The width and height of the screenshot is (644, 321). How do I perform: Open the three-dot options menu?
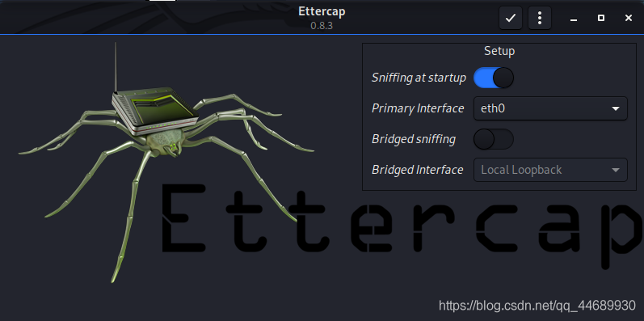(x=540, y=18)
